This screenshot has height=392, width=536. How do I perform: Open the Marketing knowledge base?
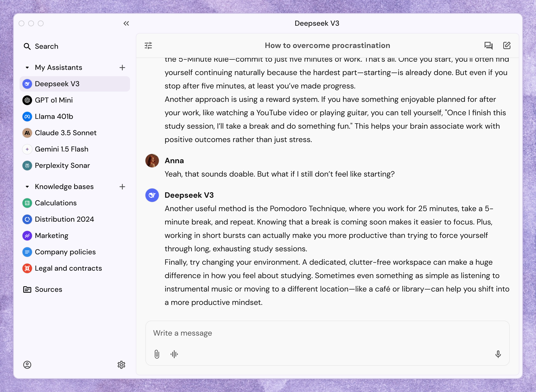click(x=75, y=236)
